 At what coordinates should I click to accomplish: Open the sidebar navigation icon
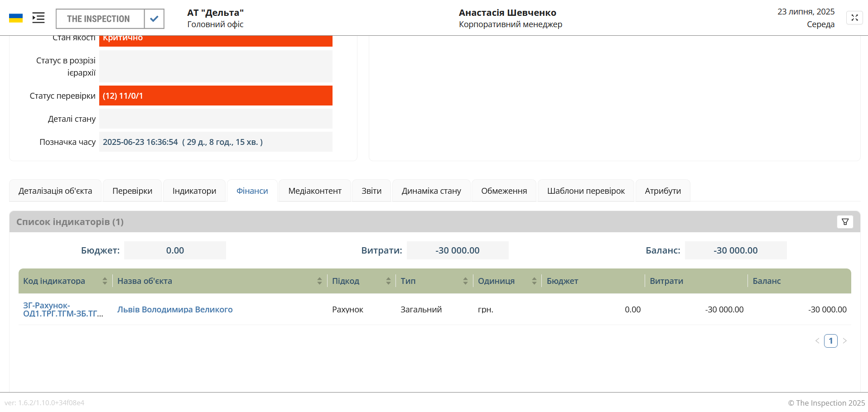click(x=39, y=18)
